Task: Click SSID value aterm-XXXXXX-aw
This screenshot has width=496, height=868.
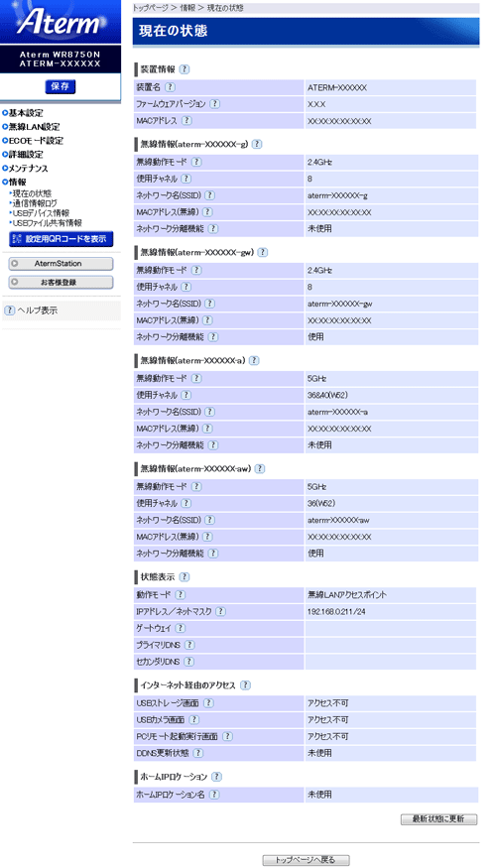Action: (x=340, y=521)
